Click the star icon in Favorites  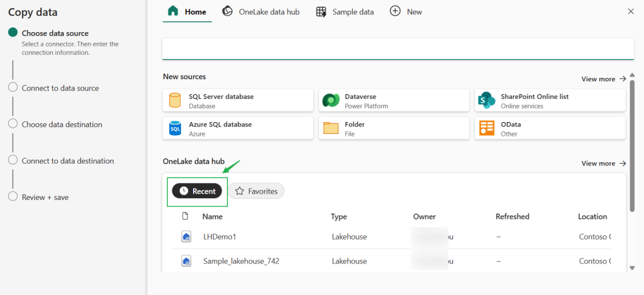coord(240,191)
